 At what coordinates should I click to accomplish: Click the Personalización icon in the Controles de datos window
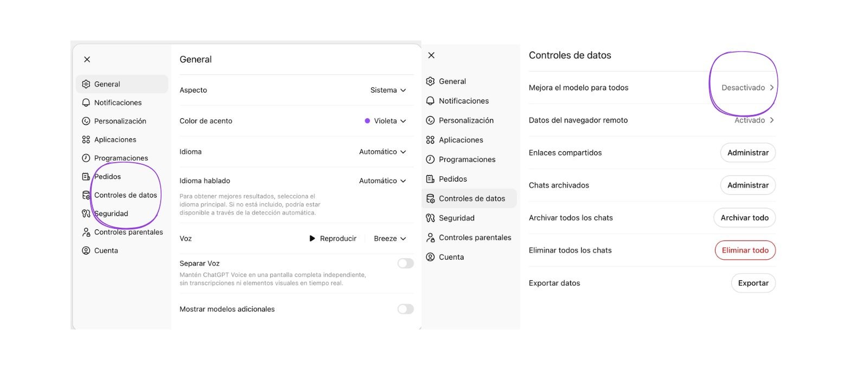click(430, 120)
